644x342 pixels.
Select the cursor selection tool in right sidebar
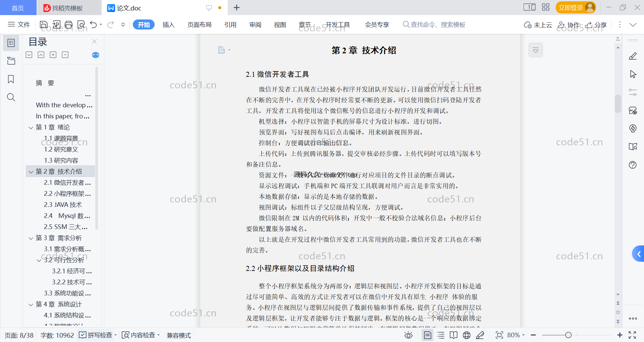pos(633,74)
